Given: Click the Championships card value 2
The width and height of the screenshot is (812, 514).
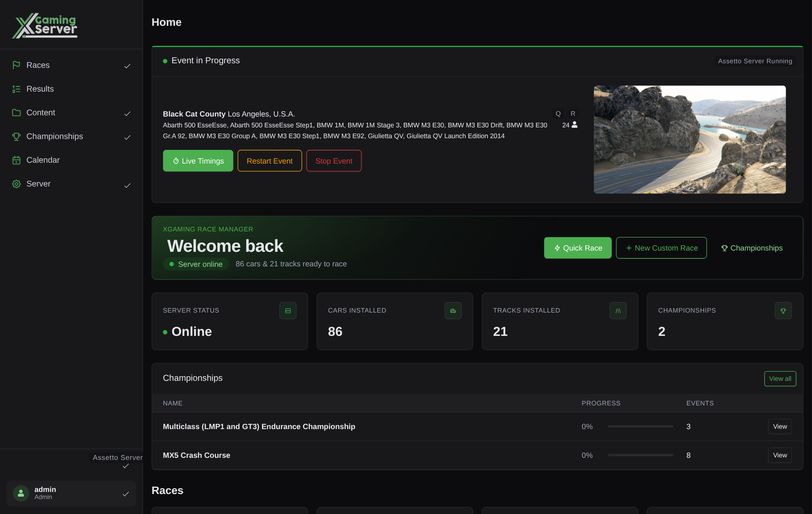Looking at the screenshot, I should (662, 331).
